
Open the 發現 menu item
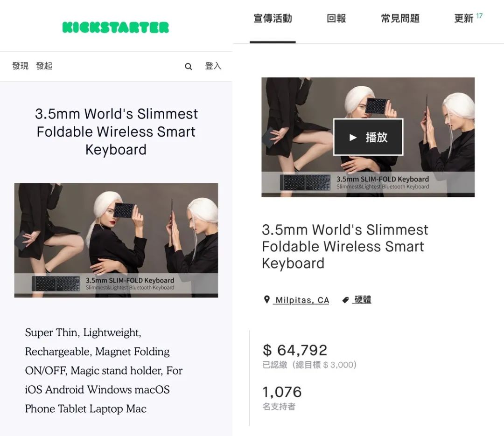click(20, 66)
